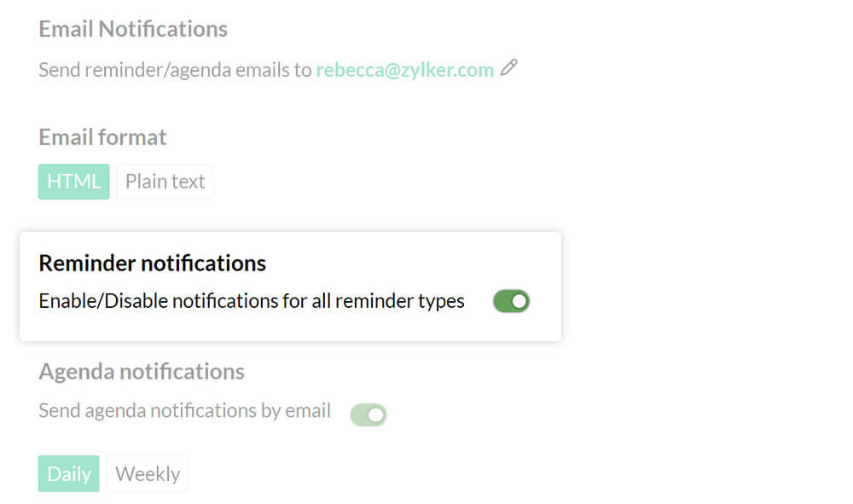Click the white knob of the reminder toggle

click(519, 301)
